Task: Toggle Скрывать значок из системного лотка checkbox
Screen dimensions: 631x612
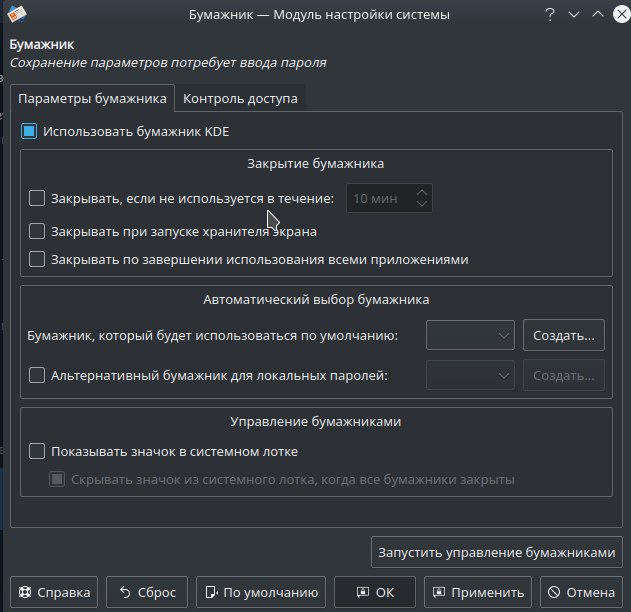Action: [x=57, y=479]
